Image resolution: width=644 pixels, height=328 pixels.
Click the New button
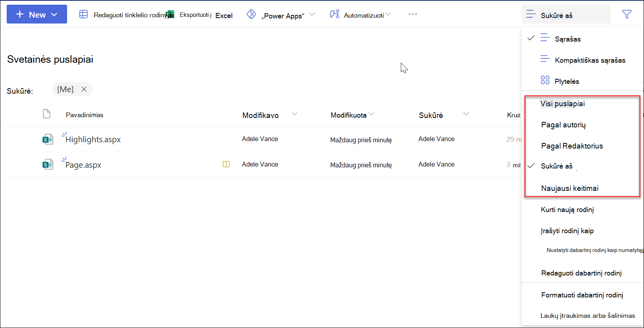(37, 14)
